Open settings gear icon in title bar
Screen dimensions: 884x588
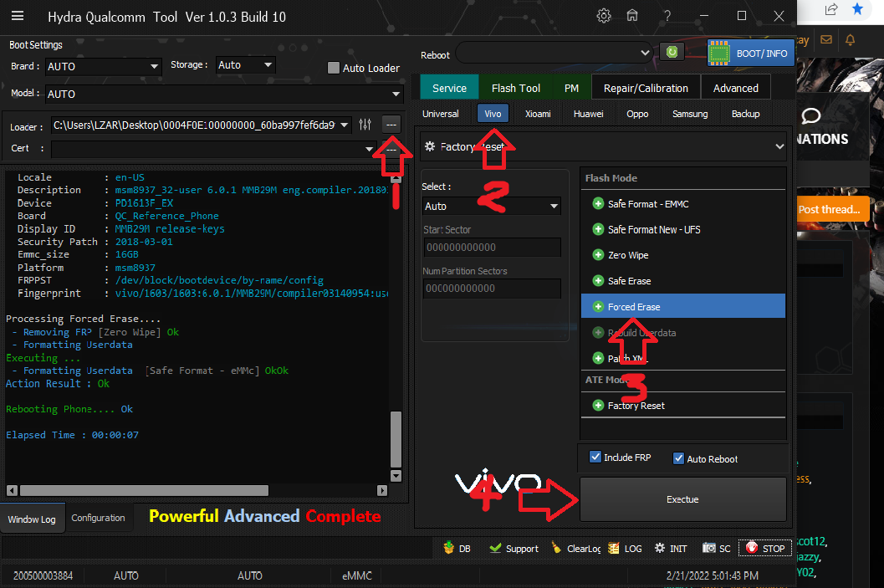pos(603,16)
